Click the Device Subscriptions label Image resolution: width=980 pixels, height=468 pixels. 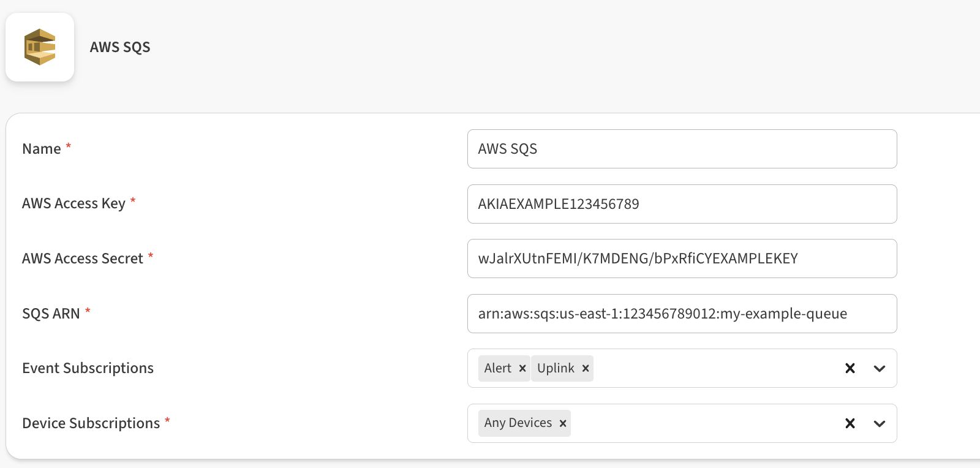(x=91, y=423)
